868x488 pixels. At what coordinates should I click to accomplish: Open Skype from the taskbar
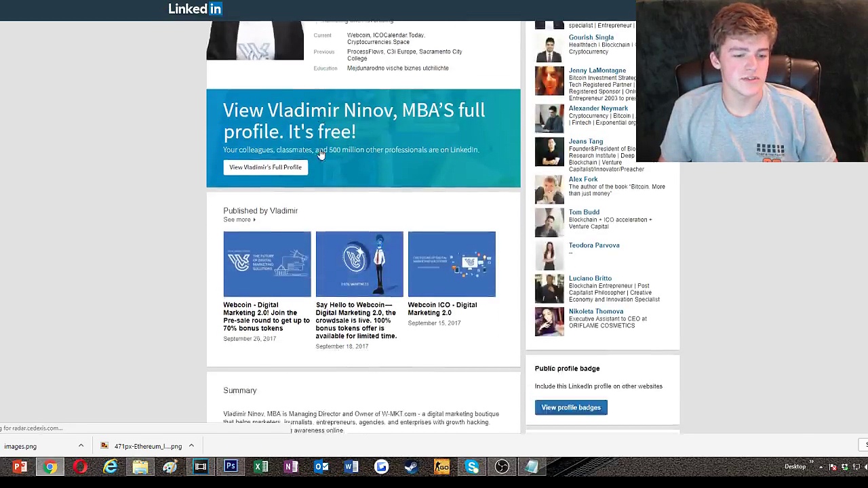coord(472,466)
